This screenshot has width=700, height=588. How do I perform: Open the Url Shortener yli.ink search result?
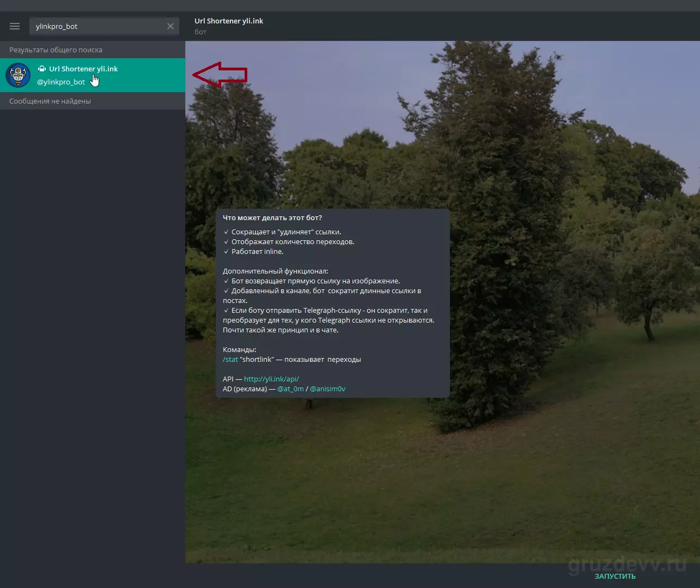tap(93, 75)
